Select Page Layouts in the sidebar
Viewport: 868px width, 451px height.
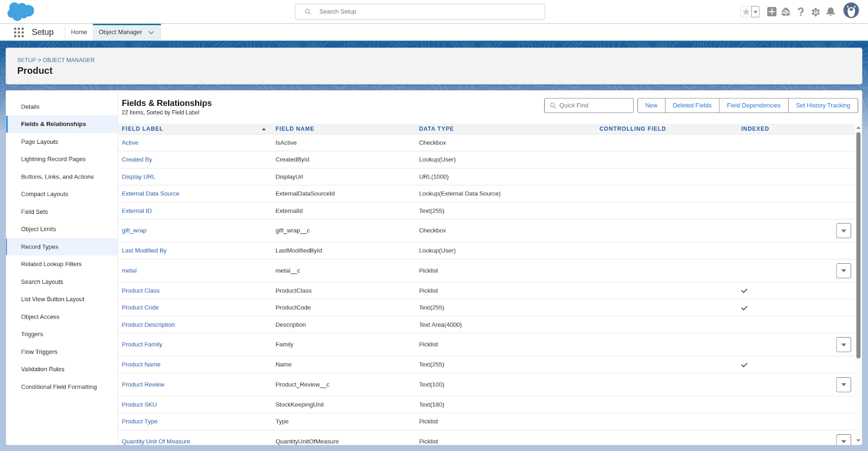(40, 142)
